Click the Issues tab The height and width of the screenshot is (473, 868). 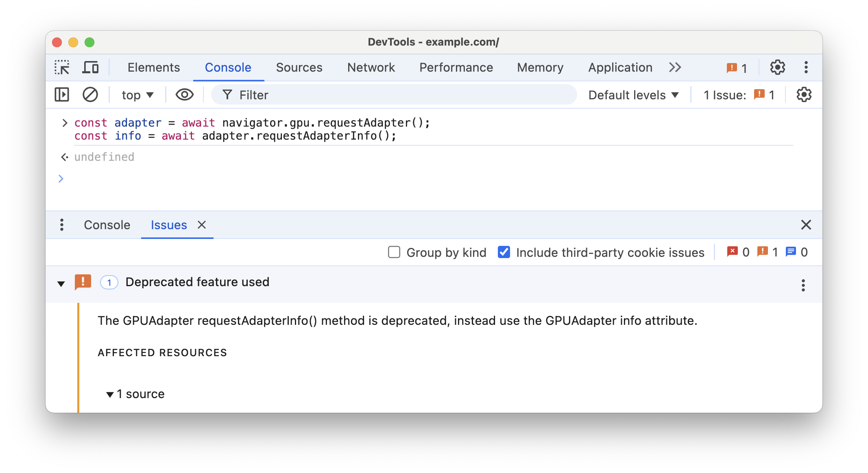click(169, 224)
